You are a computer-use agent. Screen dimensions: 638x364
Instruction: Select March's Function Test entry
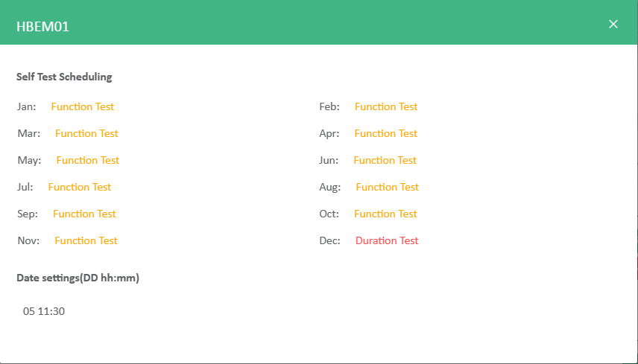[86, 133]
